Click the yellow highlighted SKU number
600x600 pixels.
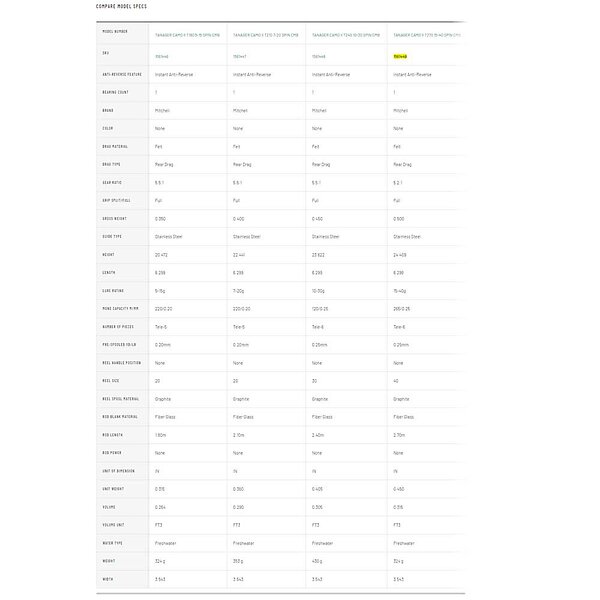coord(401,57)
